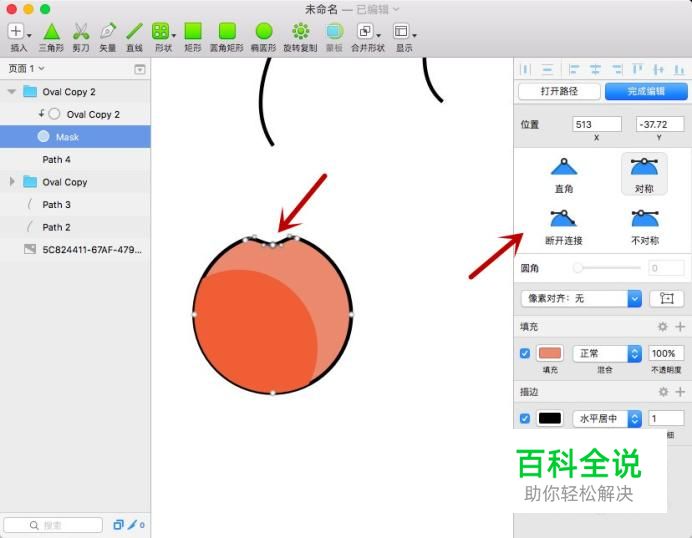Click the layer copy icon in footer

118,525
